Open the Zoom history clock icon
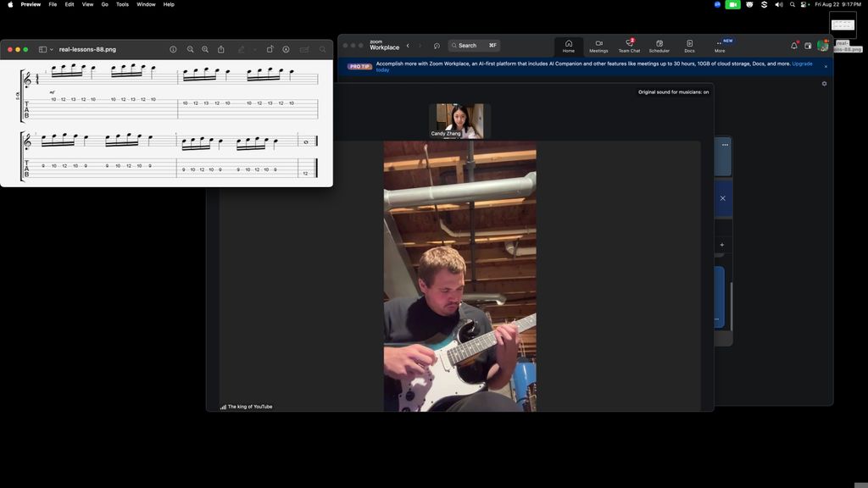This screenshot has width=868, height=488. point(437,46)
